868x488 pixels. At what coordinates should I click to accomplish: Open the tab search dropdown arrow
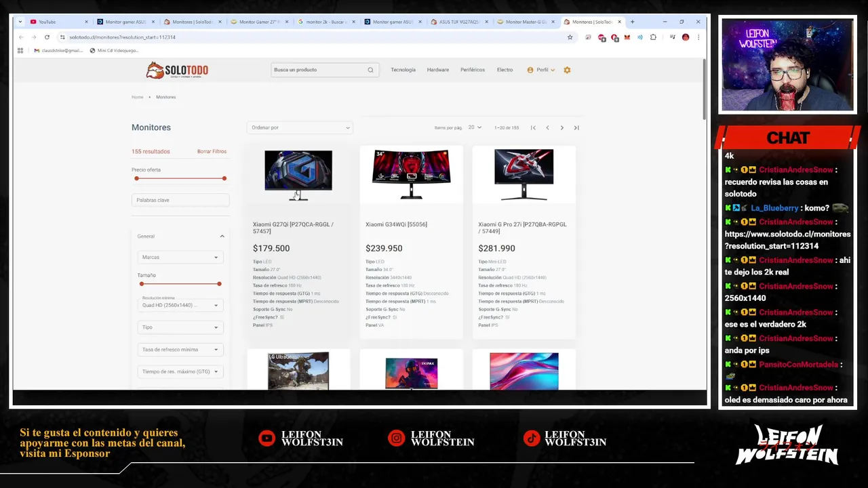(x=20, y=22)
